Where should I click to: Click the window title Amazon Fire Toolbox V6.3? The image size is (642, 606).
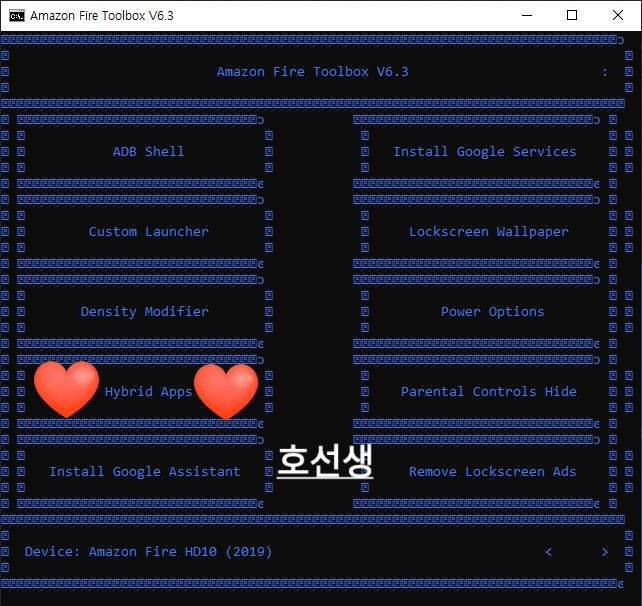(x=102, y=16)
